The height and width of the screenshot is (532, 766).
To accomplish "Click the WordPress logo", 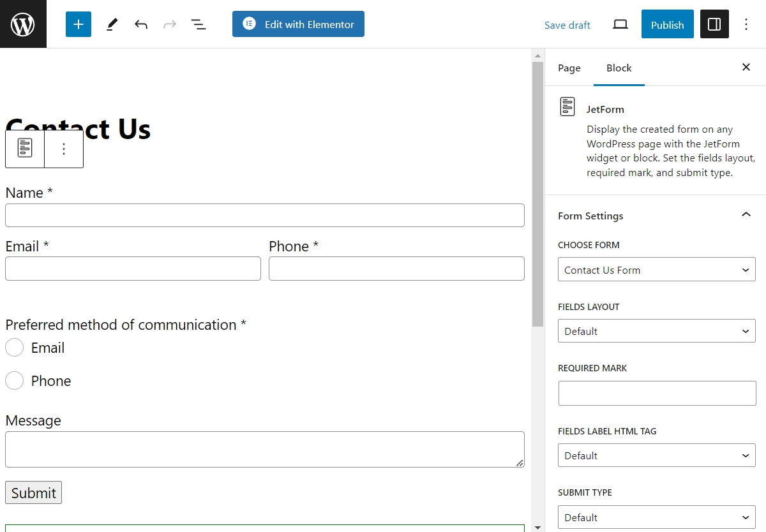I will click(x=23, y=24).
